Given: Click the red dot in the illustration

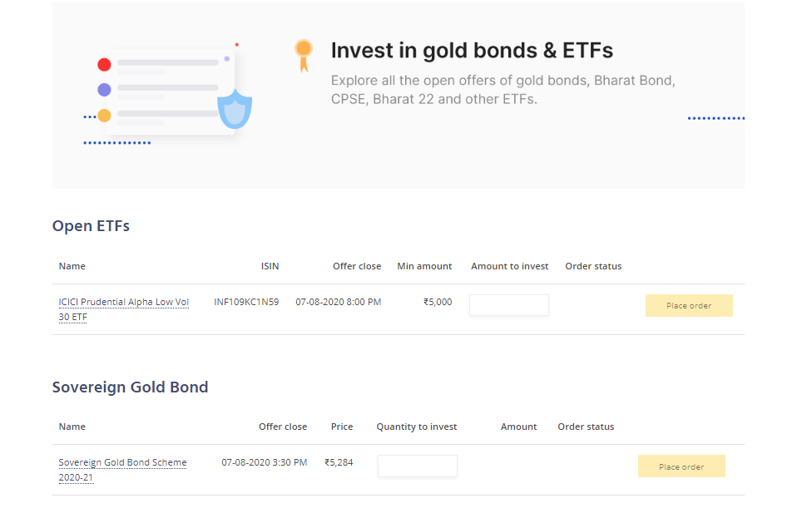Looking at the screenshot, I should (104, 65).
